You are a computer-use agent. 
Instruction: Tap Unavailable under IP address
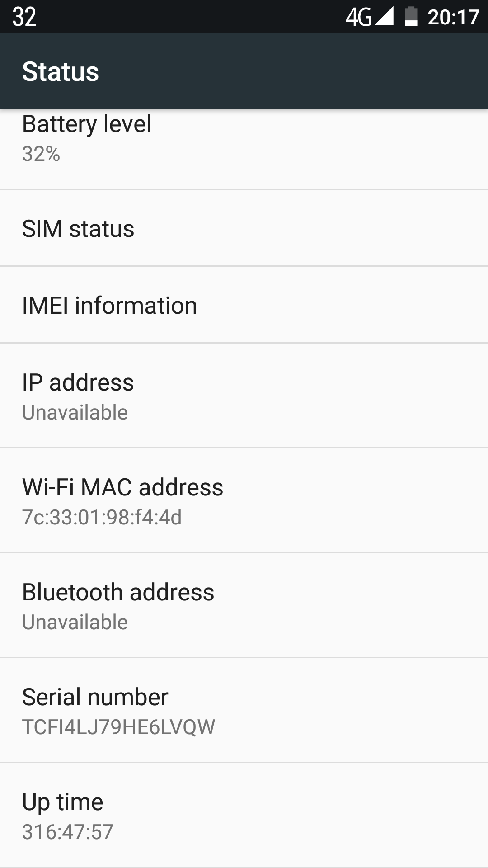pos(75,412)
